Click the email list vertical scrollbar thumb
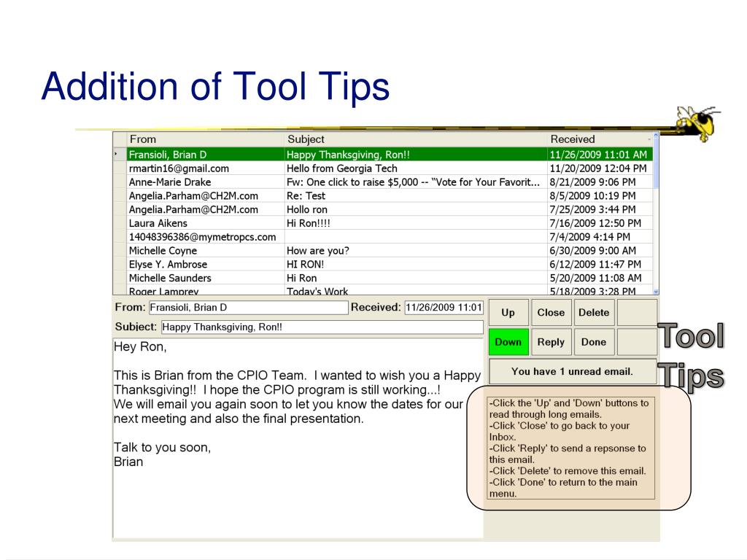 [x=656, y=164]
